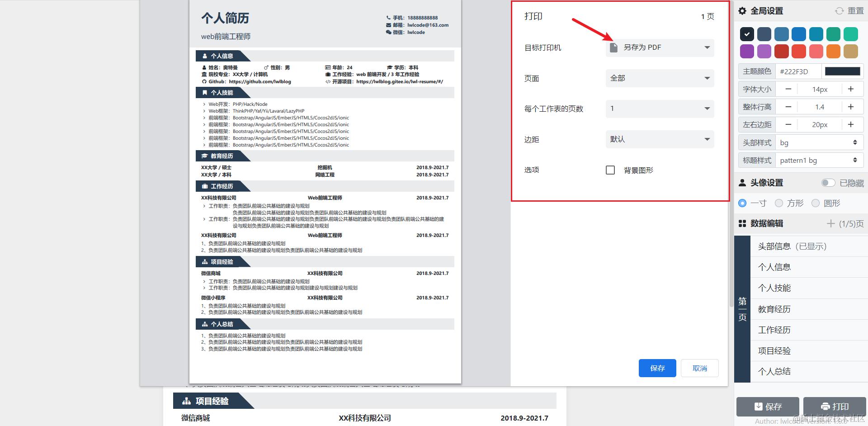Select 个人技能 in data edit list
Screen dimensions: 868x426
click(809, 288)
